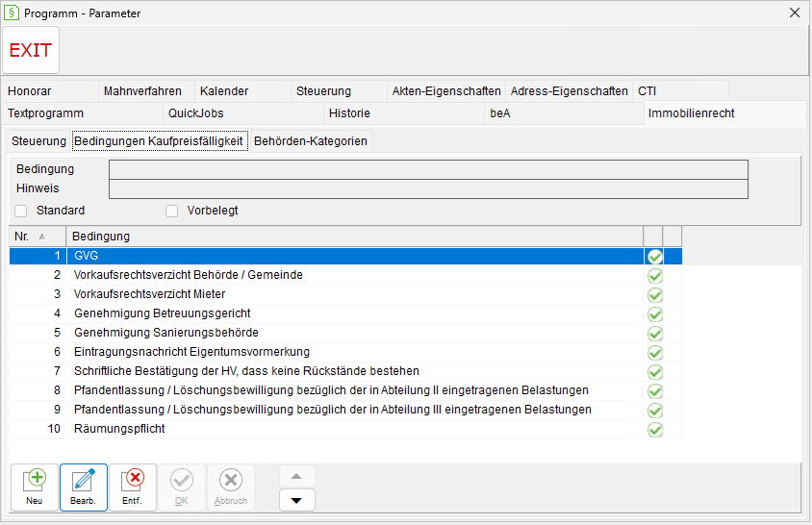Select the top-row Steuerung tab
This screenshot has height=525, width=812.
pyautogui.click(x=339, y=91)
